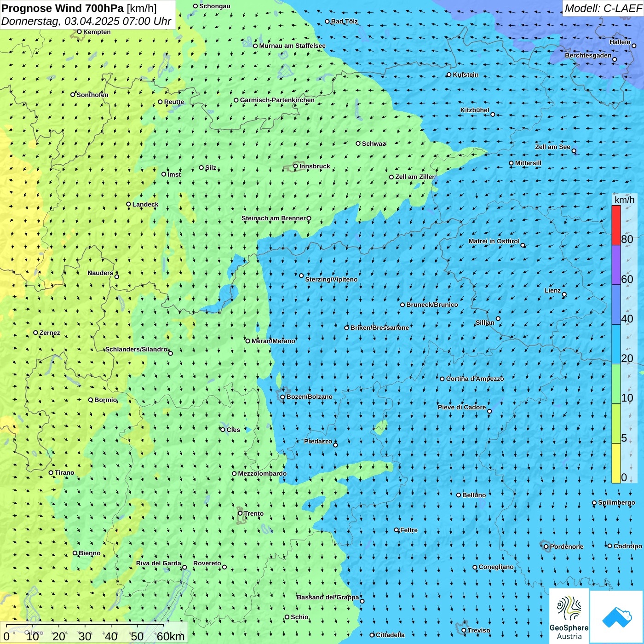Click the 'Bienno' label

click(x=90, y=553)
